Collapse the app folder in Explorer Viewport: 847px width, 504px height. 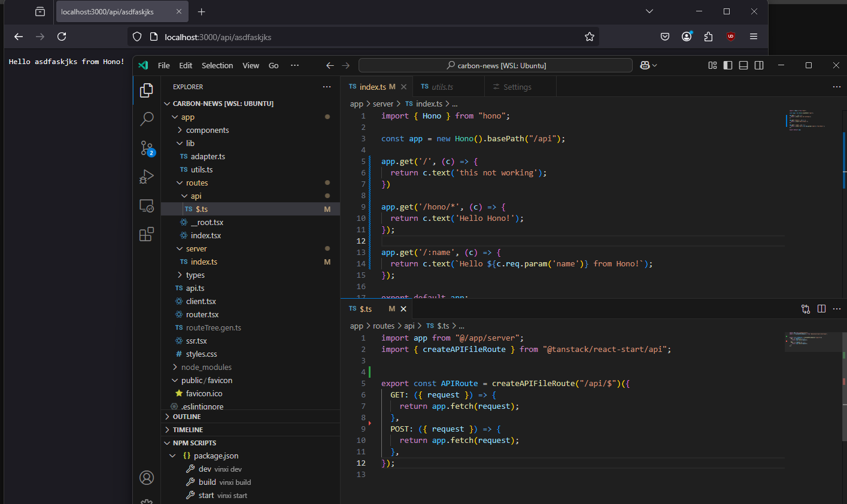pyautogui.click(x=175, y=117)
